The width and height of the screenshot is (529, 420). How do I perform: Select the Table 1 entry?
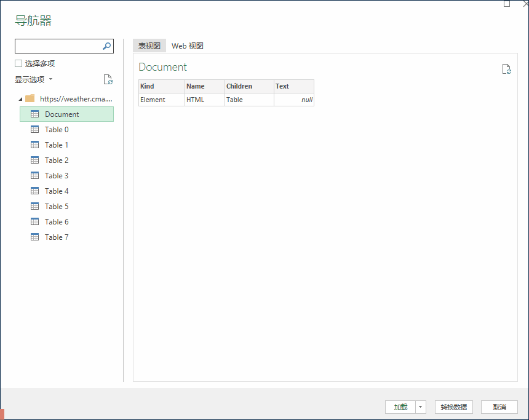point(56,145)
